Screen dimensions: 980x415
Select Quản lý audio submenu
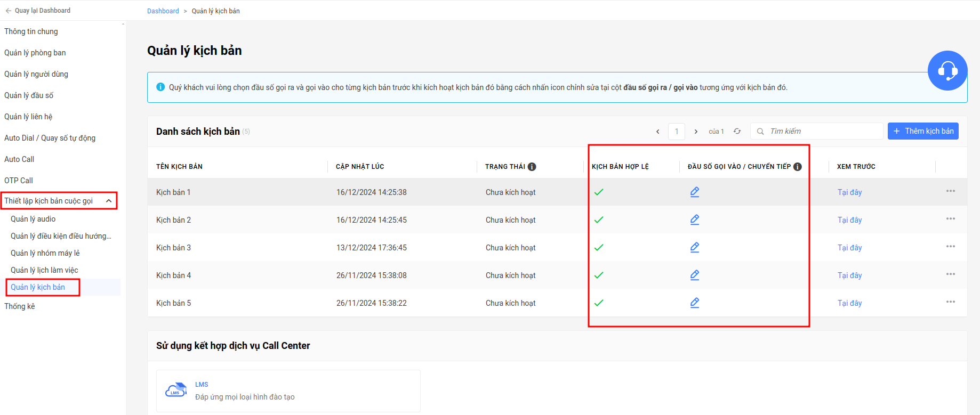click(33, 219)
